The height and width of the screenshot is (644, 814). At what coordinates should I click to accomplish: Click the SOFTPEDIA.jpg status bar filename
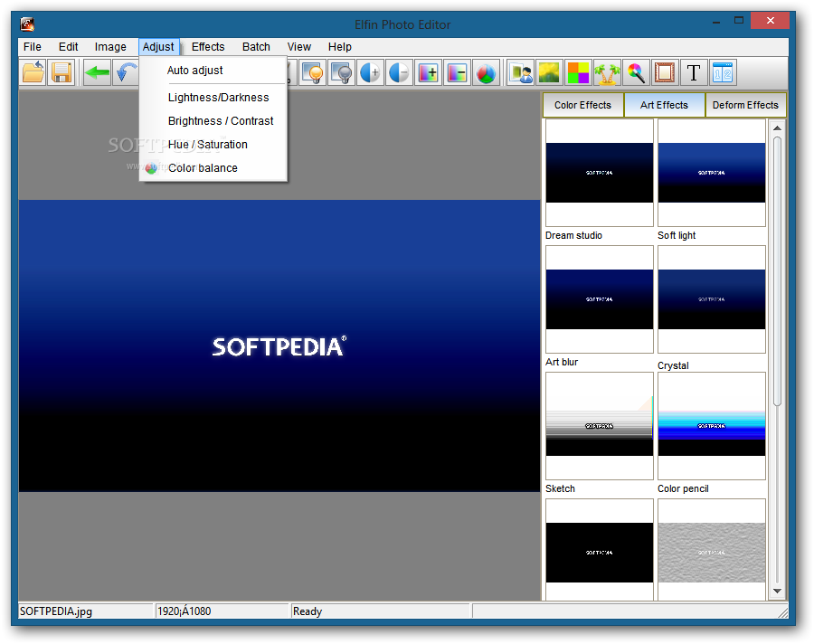pos(56,611)
